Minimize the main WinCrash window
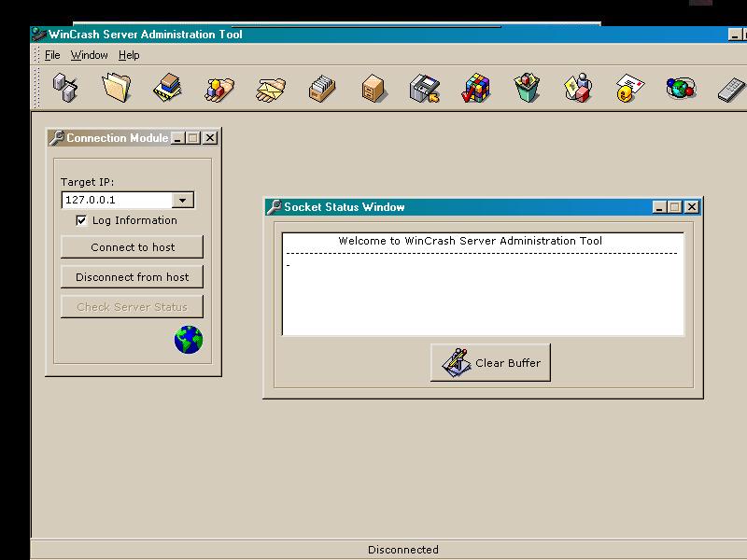Screen dimensions: 747x560 click(x=736, y=35)
